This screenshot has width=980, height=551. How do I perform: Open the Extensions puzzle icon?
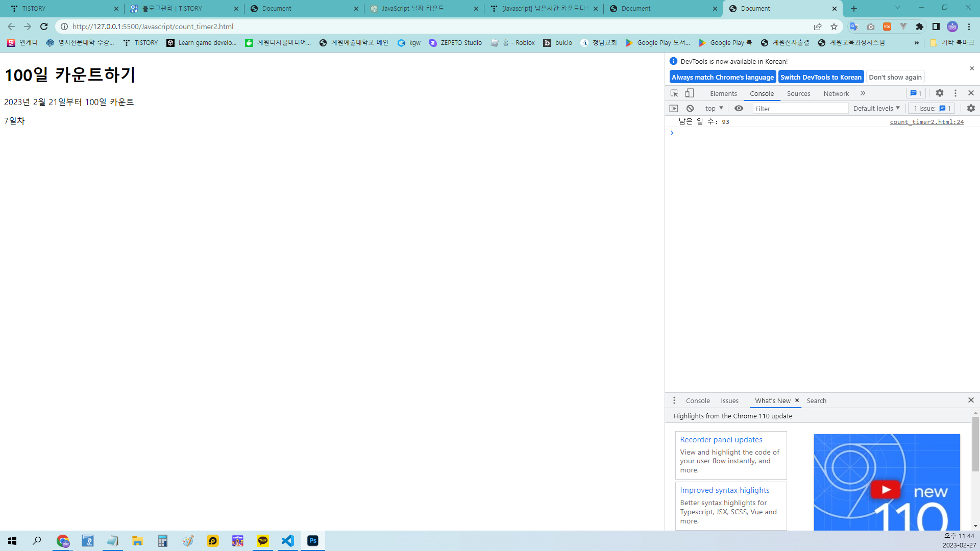(x=920, y=27)
